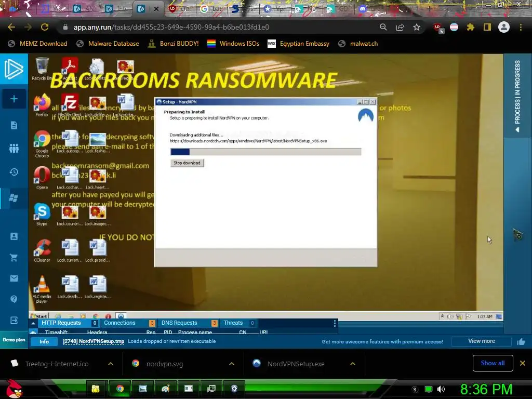Open MEMZ Download bookmark

(x=37, y=44)
